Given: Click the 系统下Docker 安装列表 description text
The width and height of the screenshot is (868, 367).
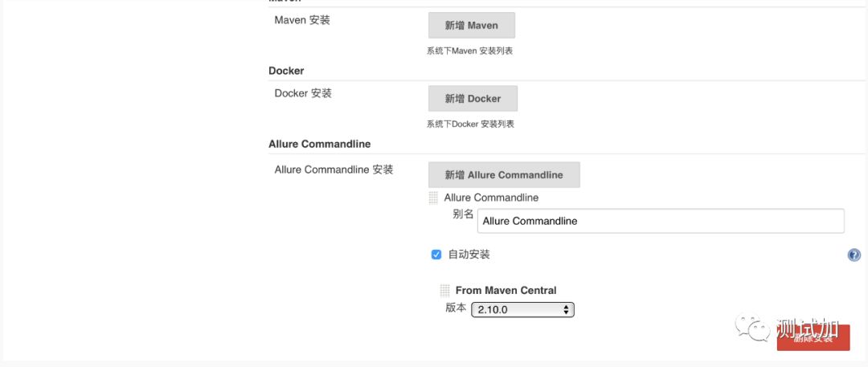Looking at the screenshot, I should [471, 124].
